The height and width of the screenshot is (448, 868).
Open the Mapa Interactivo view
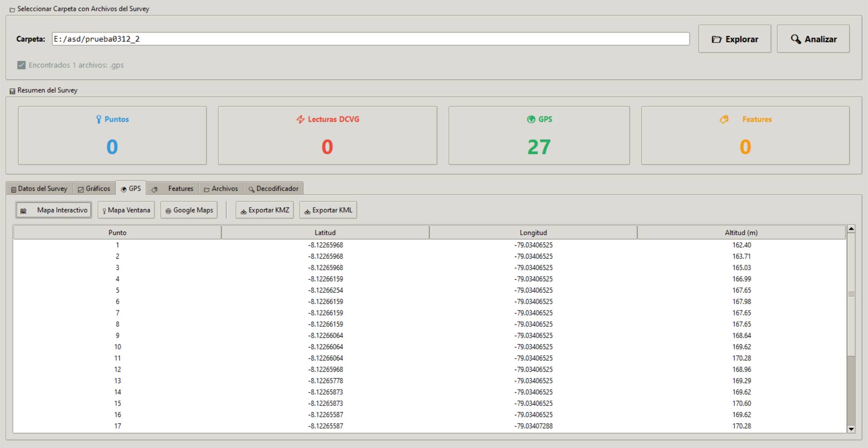coord(54,210)
